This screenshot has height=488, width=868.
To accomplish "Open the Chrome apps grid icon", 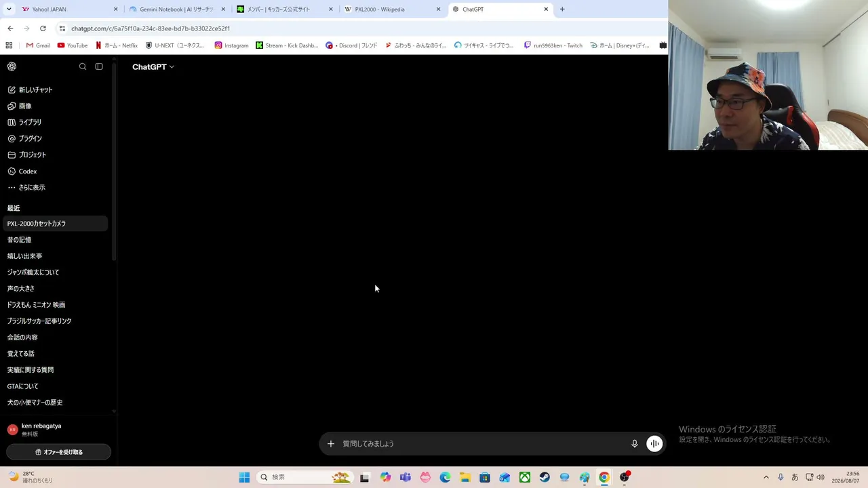I will (9, 45).
